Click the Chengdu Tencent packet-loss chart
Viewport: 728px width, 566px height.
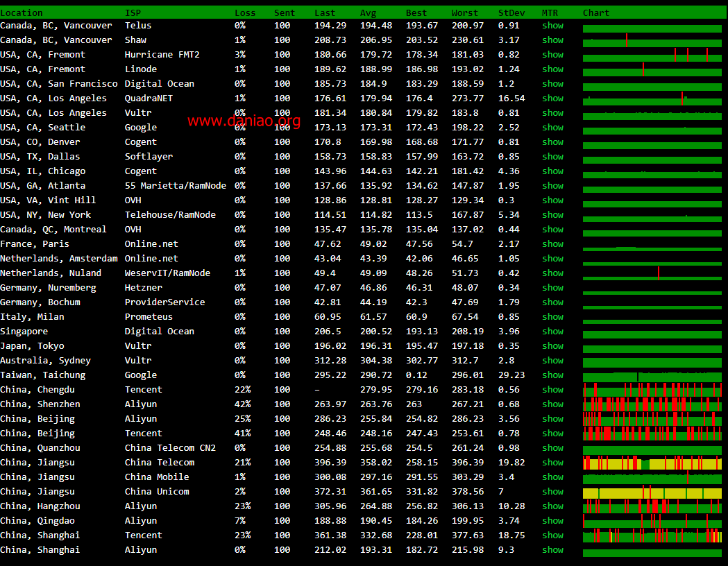pos(652,390)
